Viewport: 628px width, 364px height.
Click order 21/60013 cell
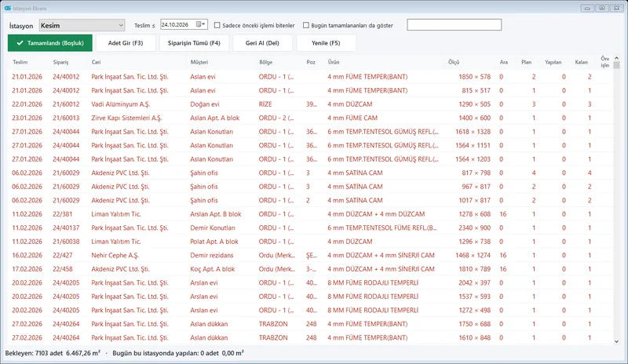pyautogui.click(x=66, y=118)
